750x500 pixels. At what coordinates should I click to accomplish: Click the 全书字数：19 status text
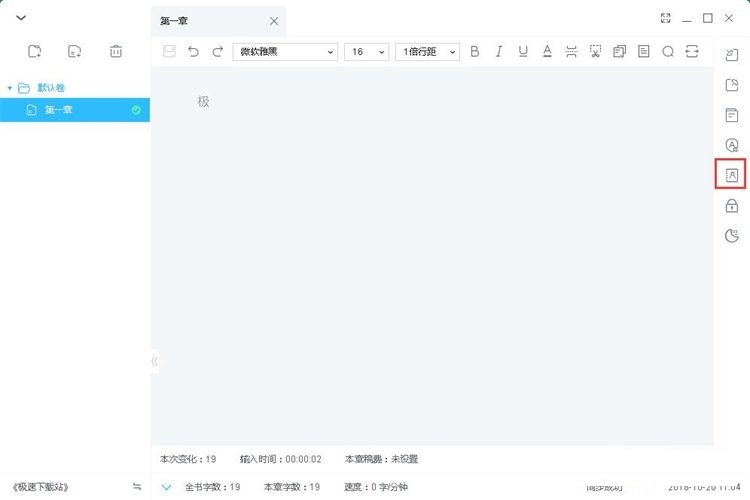[x=212, y=487]
